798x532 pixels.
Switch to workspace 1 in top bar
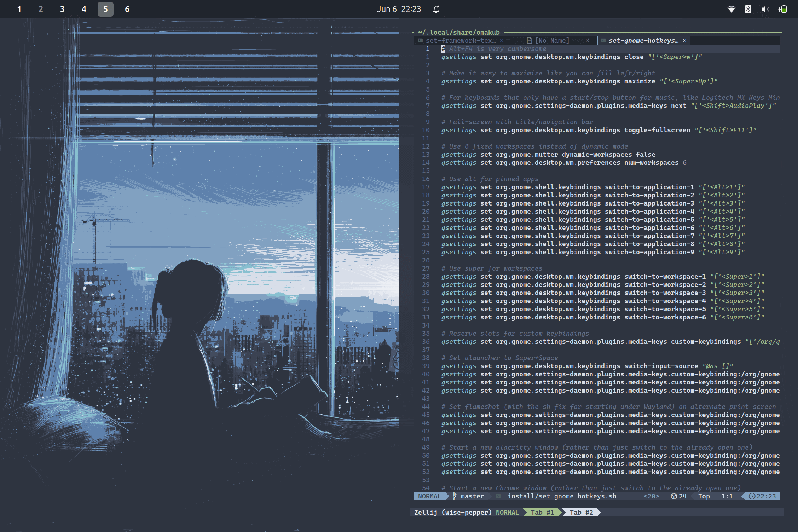pos(19,9)
